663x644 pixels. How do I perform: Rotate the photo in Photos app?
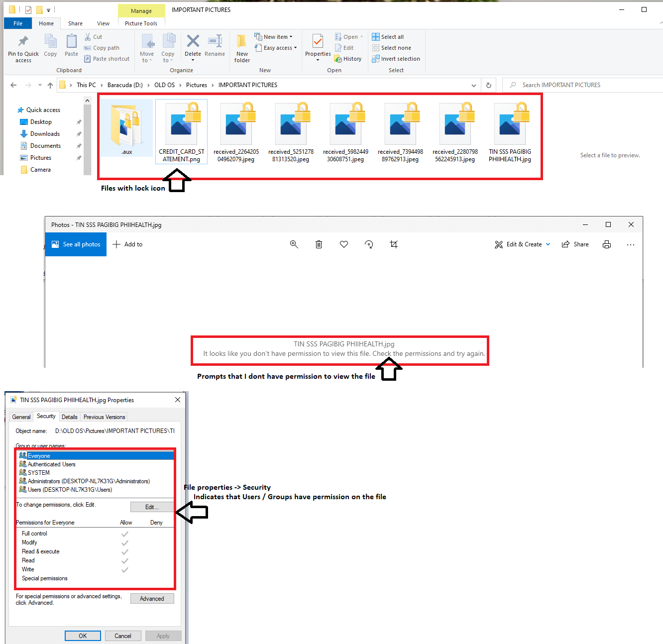(369, 244)
